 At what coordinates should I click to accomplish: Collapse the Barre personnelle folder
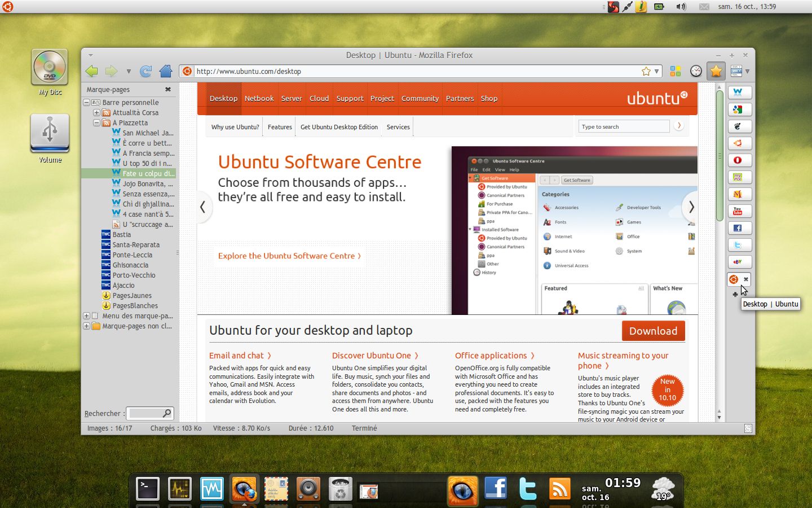(87, 102)
